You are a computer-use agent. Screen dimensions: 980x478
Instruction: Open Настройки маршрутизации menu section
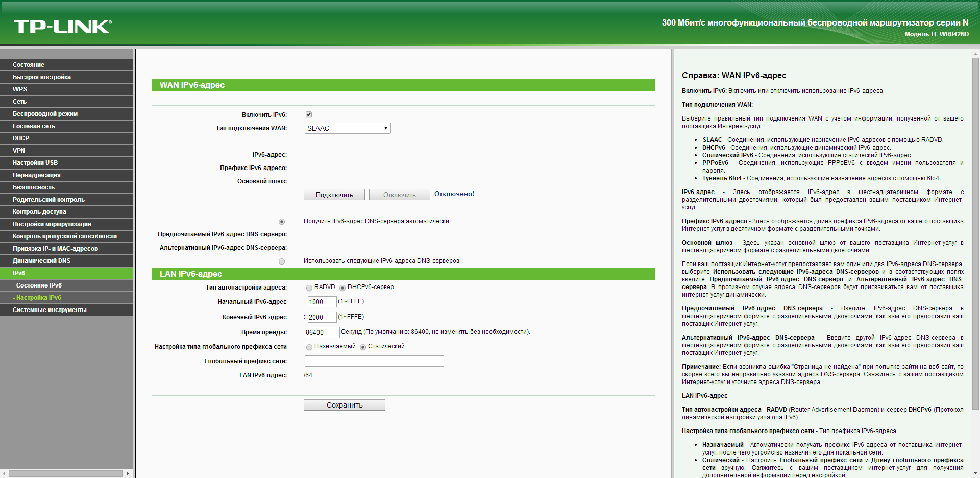pyautogui.click(x=66, y=224)
